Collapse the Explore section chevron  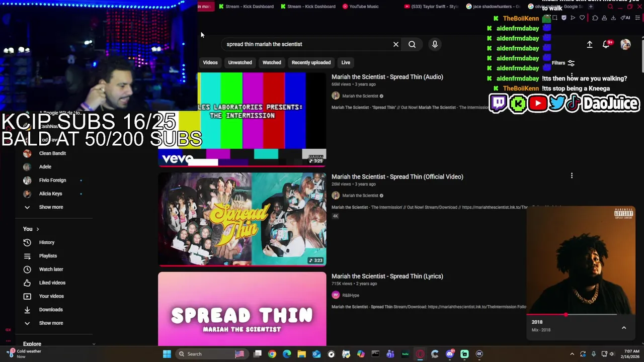(94, 344)
